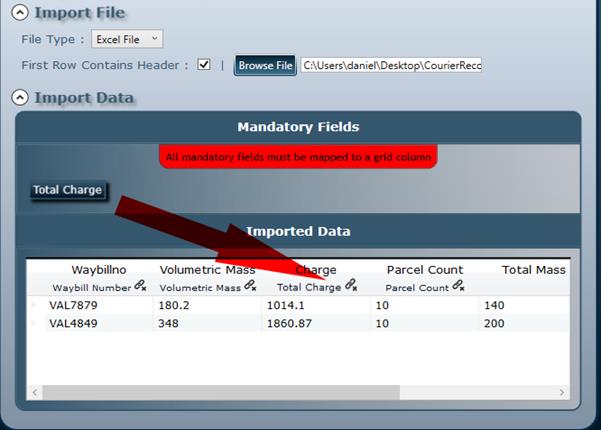Select the VAL4849 row indicator arrow
This screenshot has width=601, height=430.
click(x=33, y=324)
